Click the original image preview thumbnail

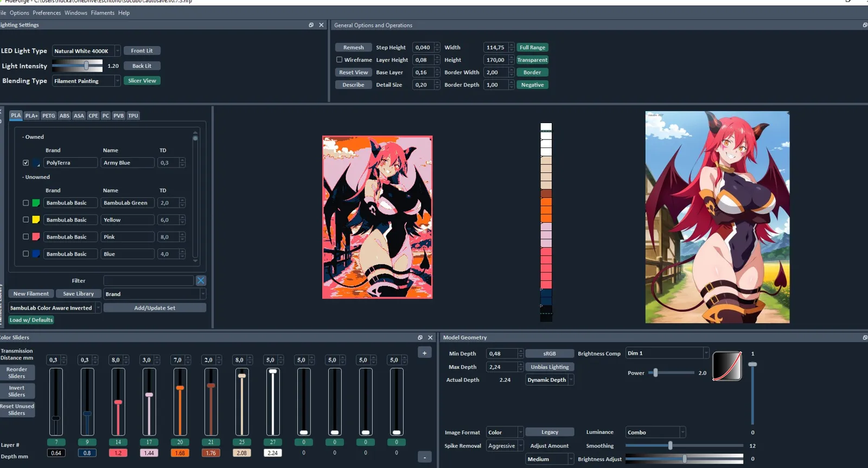tap(717, 217)
